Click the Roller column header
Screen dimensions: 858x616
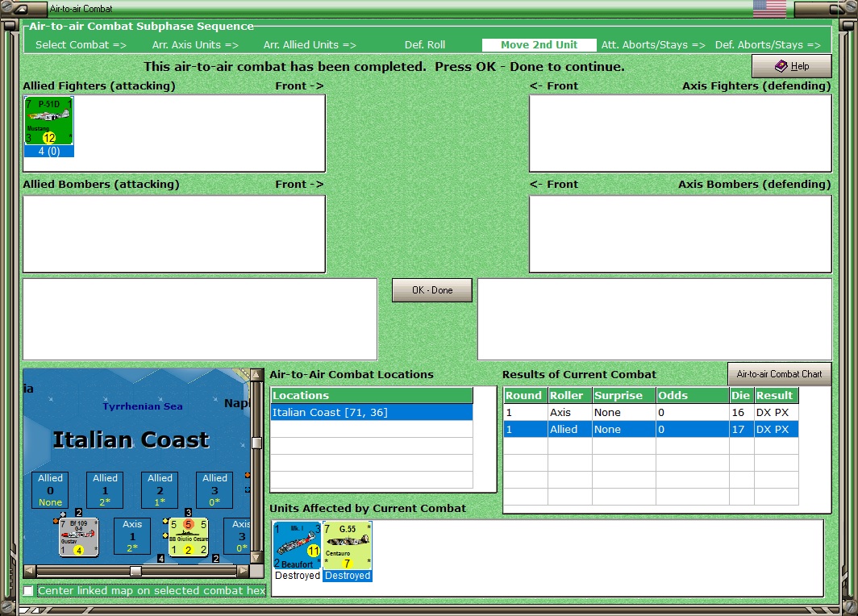[x=569, y=396]
